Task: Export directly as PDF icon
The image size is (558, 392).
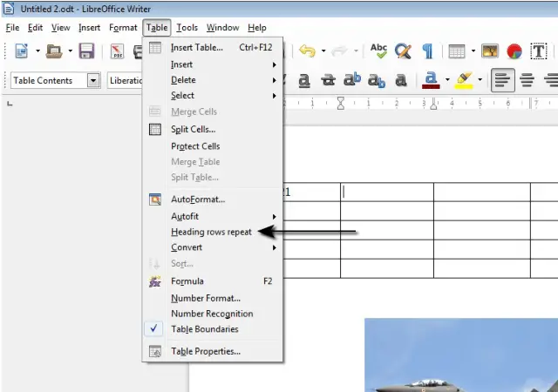Action: pyautogui.click(x=117, y=51)
